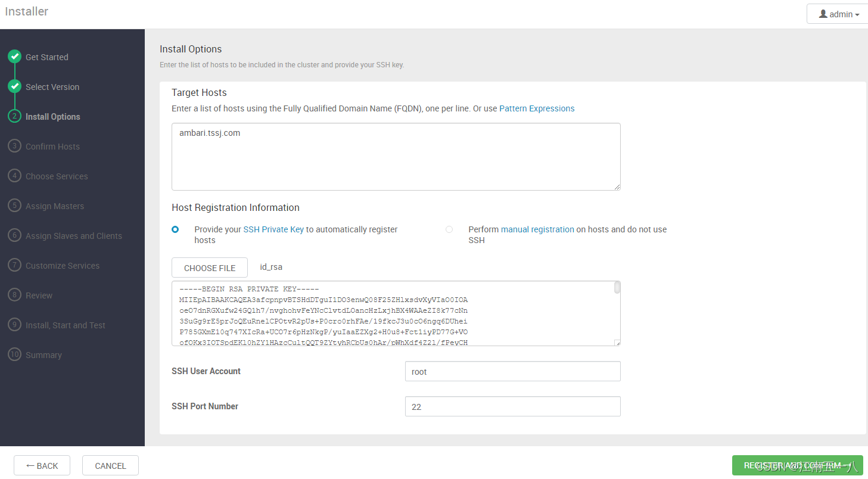The height and width of the screenshot is (479, 868).
Task: Click step 4 circle for Choose Services
Action: click(14, 176)
